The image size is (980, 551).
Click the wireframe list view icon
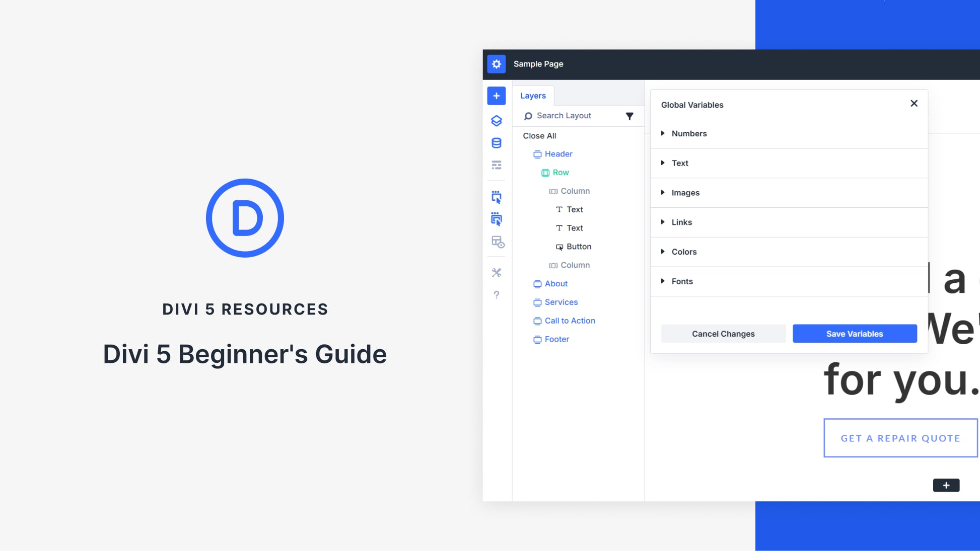[496, 165]
